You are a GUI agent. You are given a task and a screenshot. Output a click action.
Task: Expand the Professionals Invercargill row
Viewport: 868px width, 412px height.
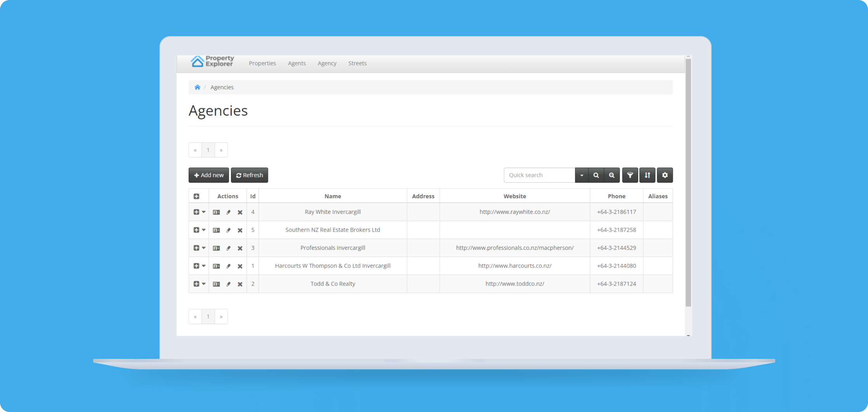196,248
